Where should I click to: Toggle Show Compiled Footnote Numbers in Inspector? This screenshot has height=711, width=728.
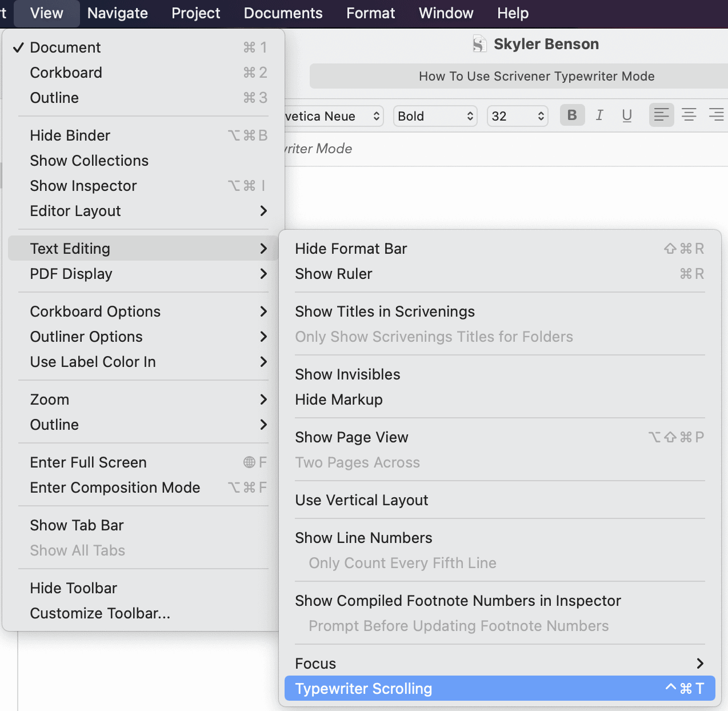500,601
